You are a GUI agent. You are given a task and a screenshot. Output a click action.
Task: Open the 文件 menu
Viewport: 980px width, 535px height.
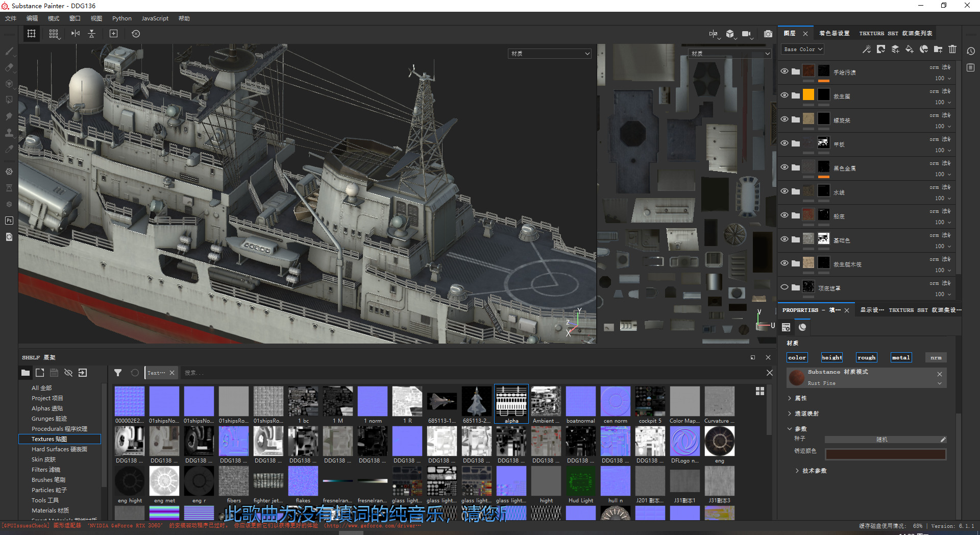tap(11, 18)
